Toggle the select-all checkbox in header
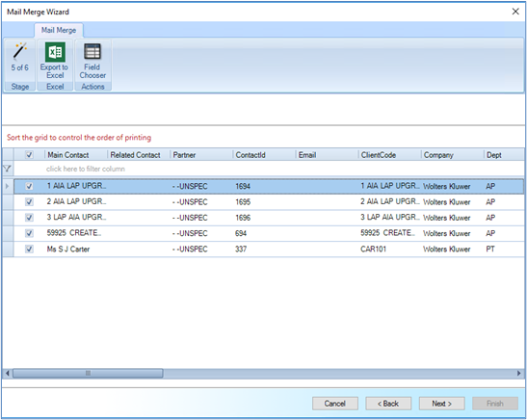 [x=29, y=155]
